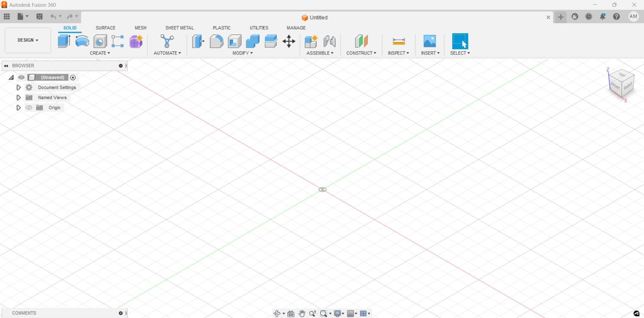Screen dimensions: 644x318
Task: Close the Untitled document tab
Action: (x=548, y=17)
